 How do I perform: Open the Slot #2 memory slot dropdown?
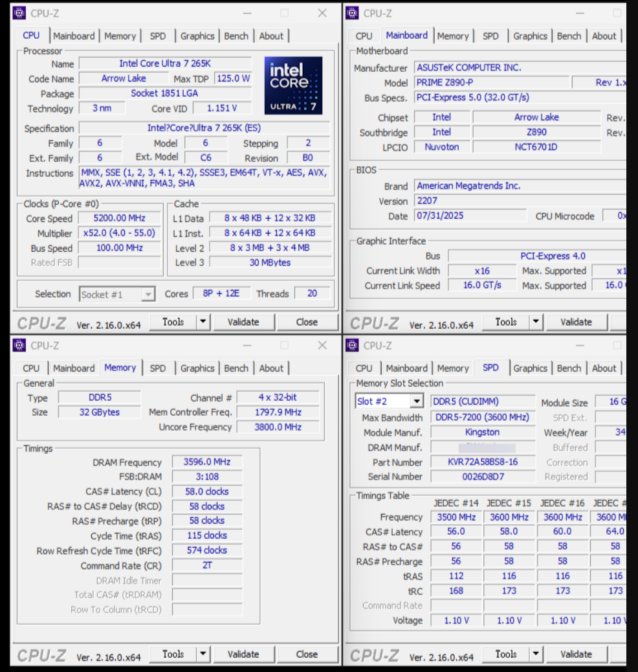pyautogui.click(x=417, y=401)
